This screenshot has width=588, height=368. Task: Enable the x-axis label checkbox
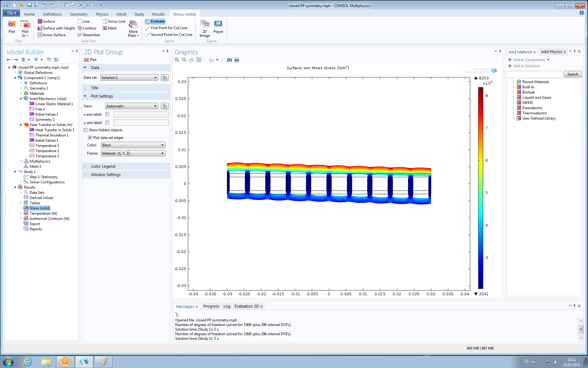[107, 114]
